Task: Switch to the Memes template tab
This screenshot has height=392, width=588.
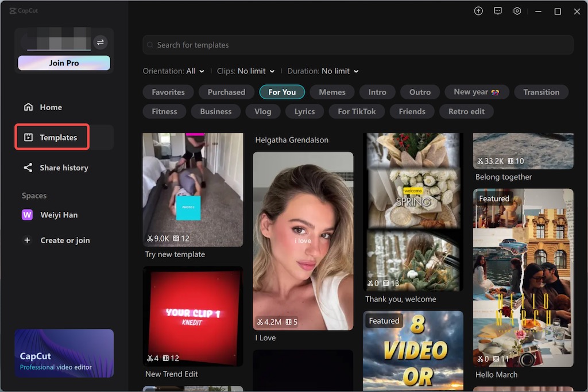Action: pos(332,91)
